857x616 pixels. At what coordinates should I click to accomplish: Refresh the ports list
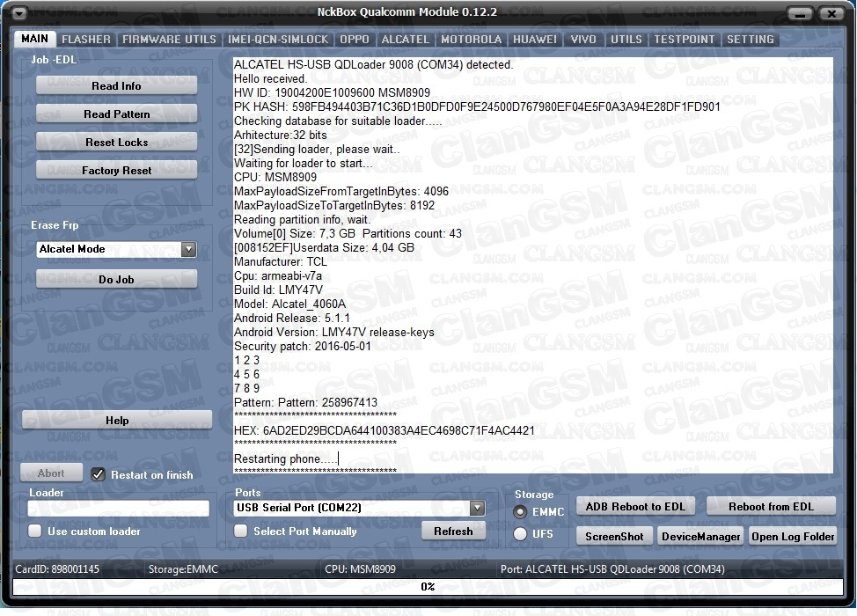(453, 531)
